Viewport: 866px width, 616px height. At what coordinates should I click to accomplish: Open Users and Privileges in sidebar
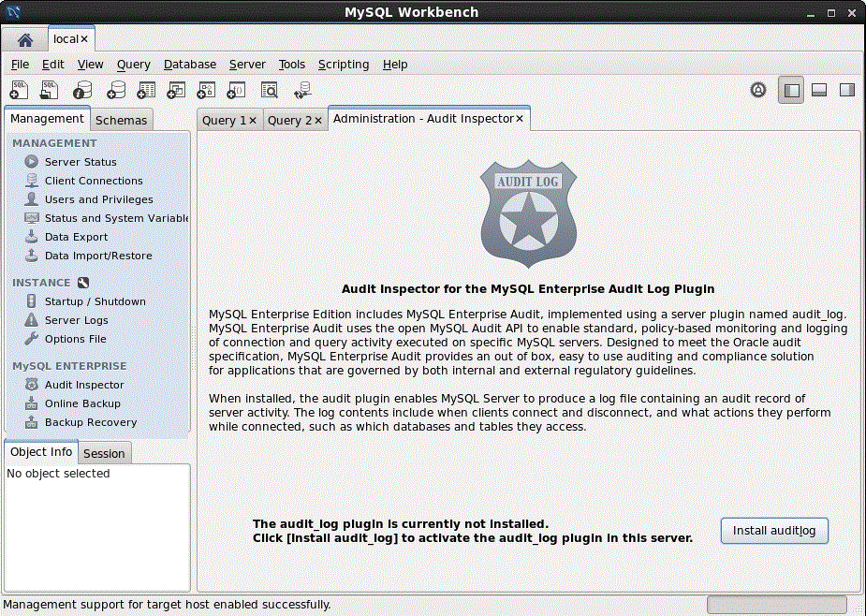click(x=98, y=199)
